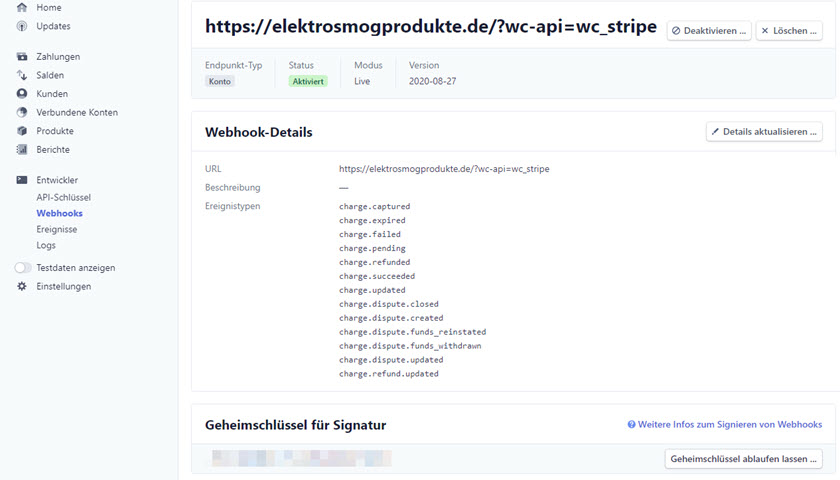Screen dimensions: 840x480
Task: Click the Löschen button
Action: pos(789,31)
